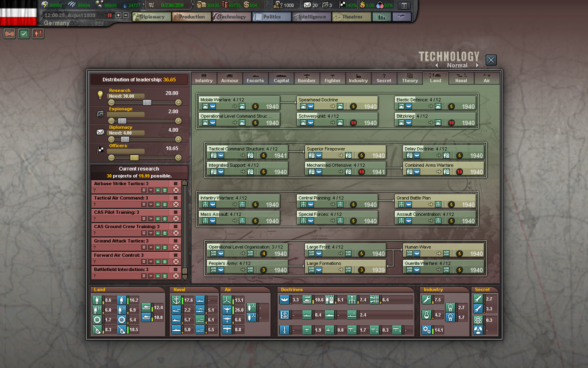Image resolution: width=588 pixels, height=368 pixels.
Task: Research the Grand Battle Plan doctrine
Action: [x=435, y=201]
